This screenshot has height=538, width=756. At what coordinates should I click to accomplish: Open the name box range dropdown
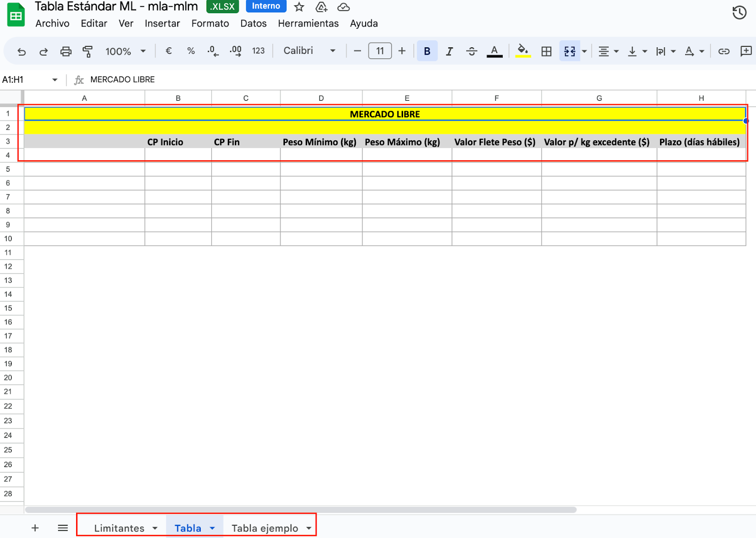click(55, 79)
